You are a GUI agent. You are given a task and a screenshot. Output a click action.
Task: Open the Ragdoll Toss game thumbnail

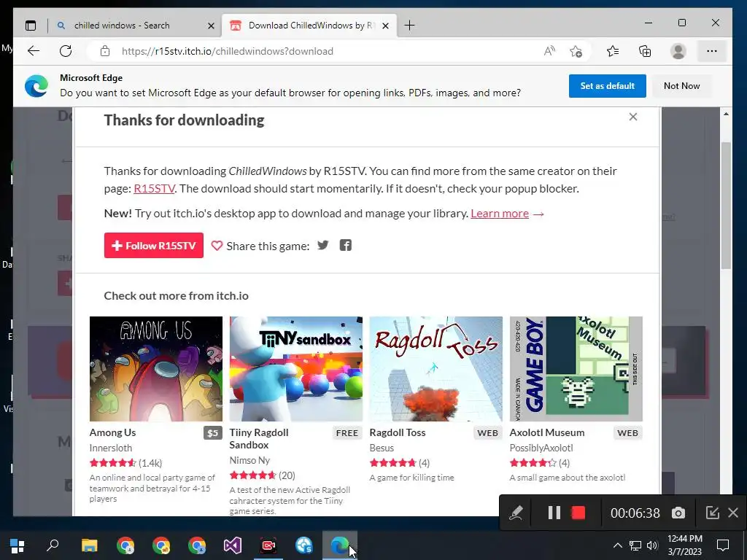click(x=436, y=368)
